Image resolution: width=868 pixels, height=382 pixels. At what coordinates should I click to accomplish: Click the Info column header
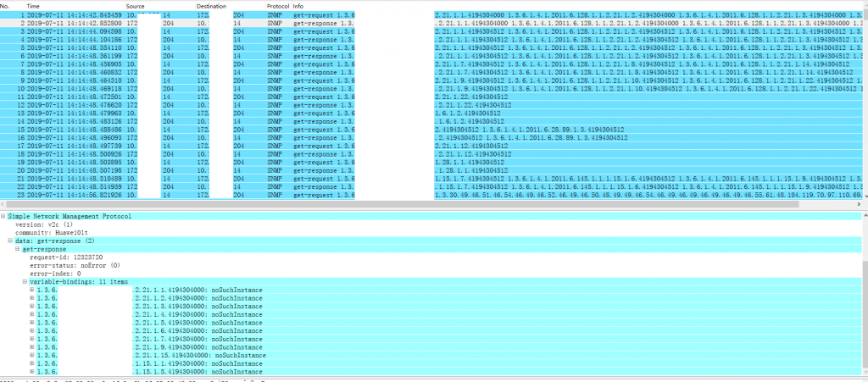click(x=298, y=6)
